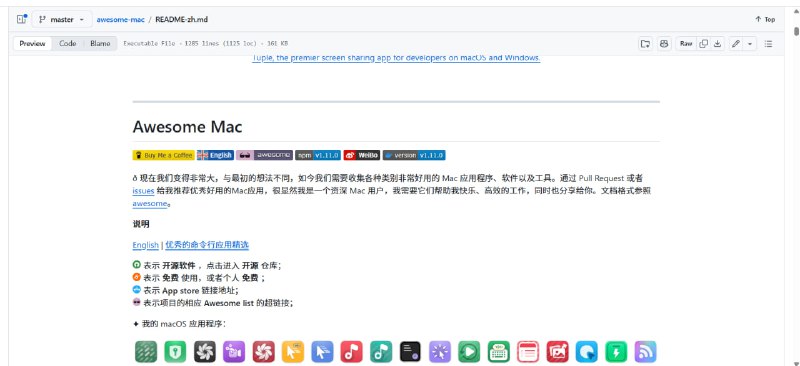
Task: Open the dark green striped app icon
Action: pyautogui.click(x=146, y=352)
